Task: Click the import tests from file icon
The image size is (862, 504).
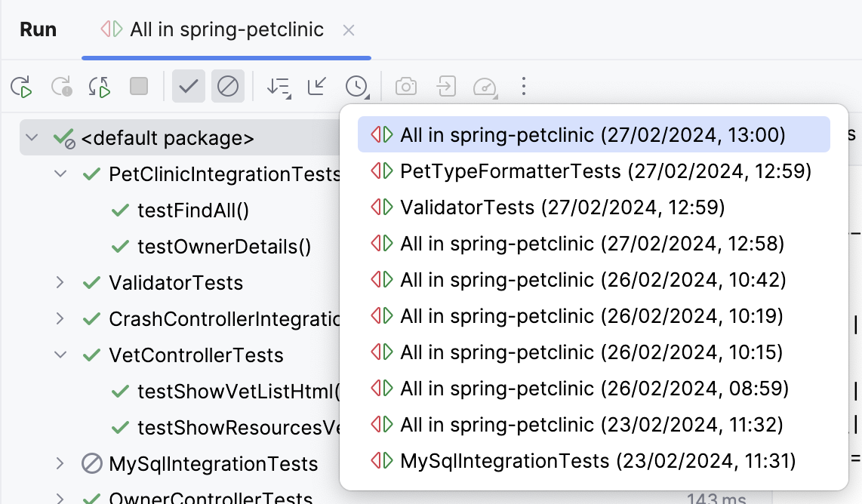Action: (445, 86)
